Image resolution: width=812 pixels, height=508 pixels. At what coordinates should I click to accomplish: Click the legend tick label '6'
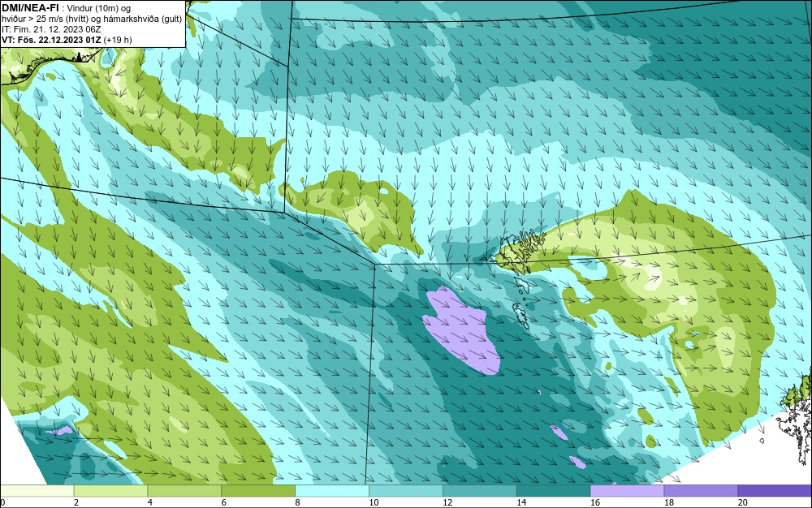pyautogui.click(x=224, y=502)
